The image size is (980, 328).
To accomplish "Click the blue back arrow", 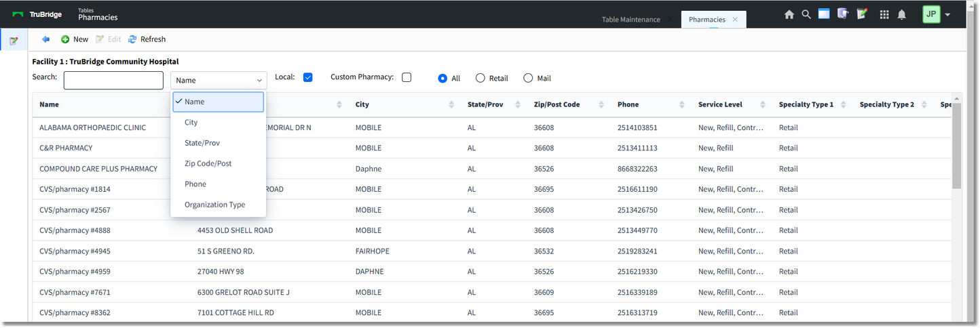I will coord(46,39).
